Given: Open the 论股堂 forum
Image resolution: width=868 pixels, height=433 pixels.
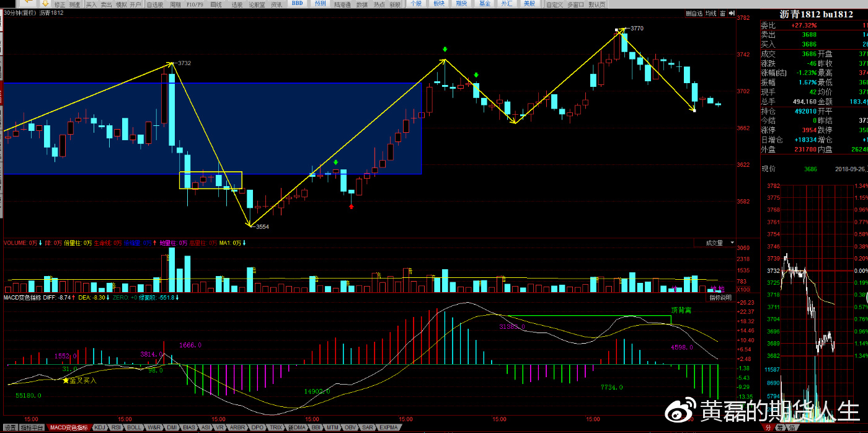Looking at the screenshot, I should (257, 4).
